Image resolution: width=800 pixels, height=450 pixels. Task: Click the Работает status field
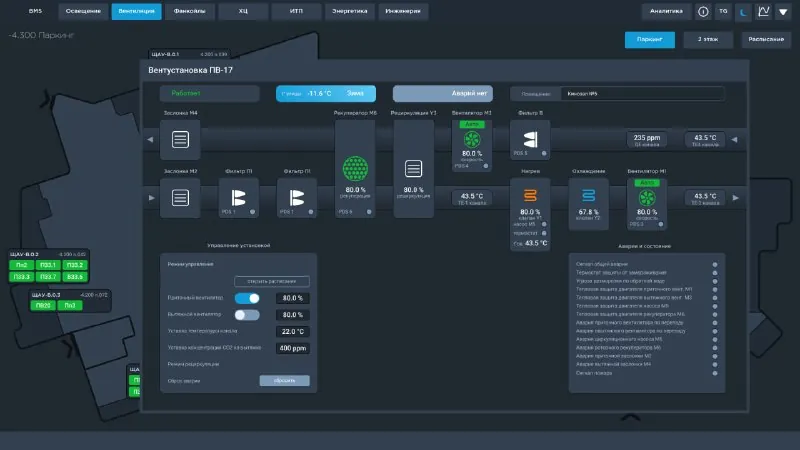[x=209, y=93]
